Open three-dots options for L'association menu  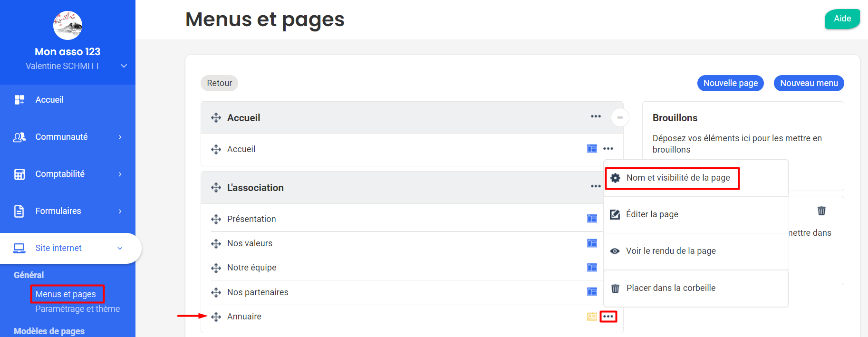[x=596, y=186]
